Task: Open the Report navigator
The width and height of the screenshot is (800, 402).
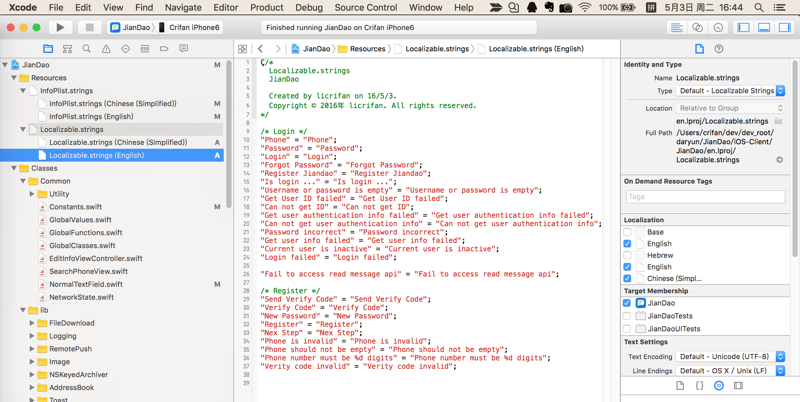Action: (183, 49)
